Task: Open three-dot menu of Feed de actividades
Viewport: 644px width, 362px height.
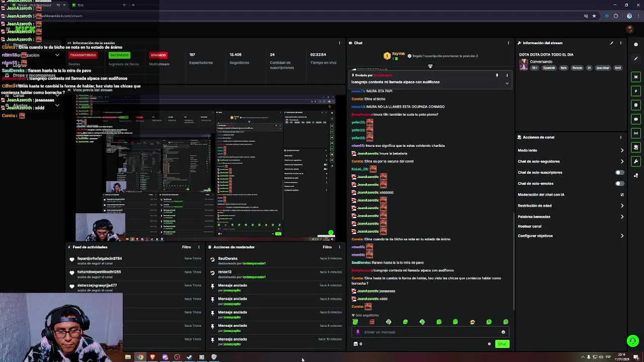Action: click(199, 247)
